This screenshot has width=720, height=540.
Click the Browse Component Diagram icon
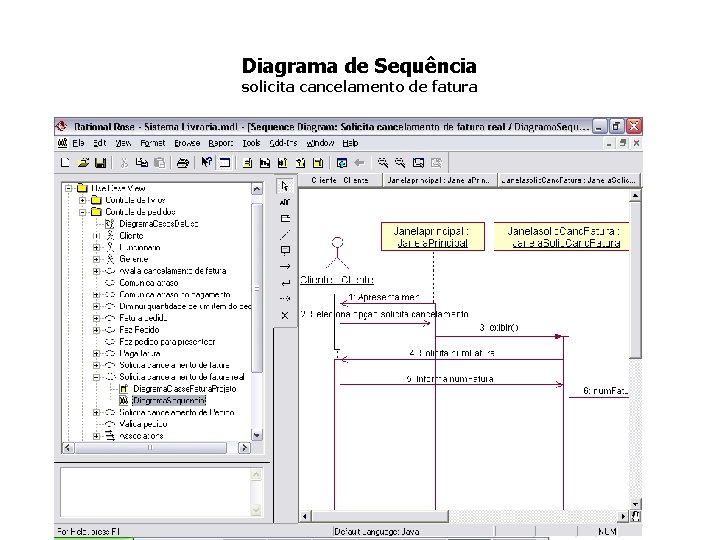(x=282, y=162)
